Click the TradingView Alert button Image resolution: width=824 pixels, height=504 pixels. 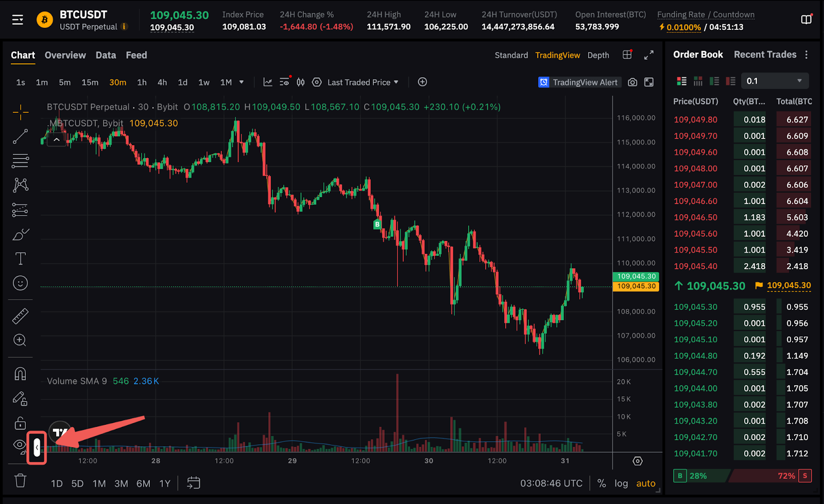pos(579,82)
